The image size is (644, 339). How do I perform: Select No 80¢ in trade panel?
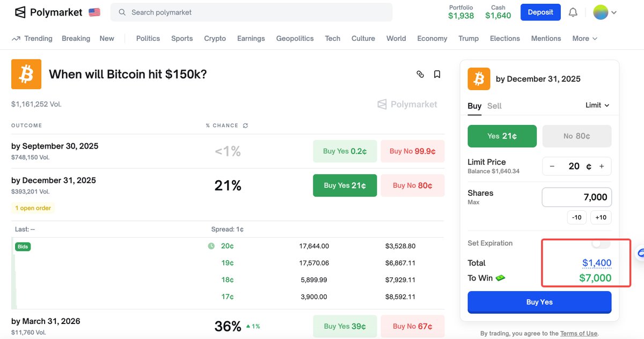pos(577,136)
